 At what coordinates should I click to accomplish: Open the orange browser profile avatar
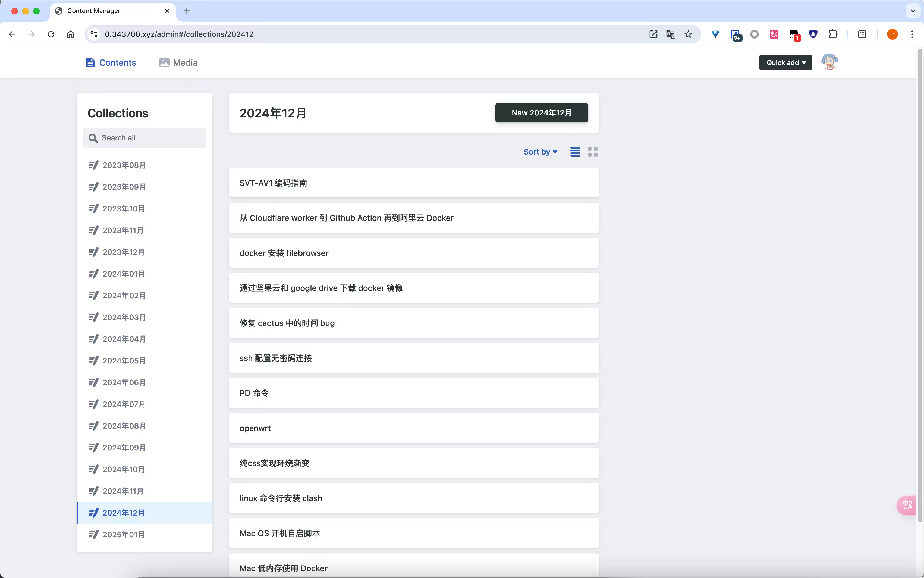click(x=892, y=34)
